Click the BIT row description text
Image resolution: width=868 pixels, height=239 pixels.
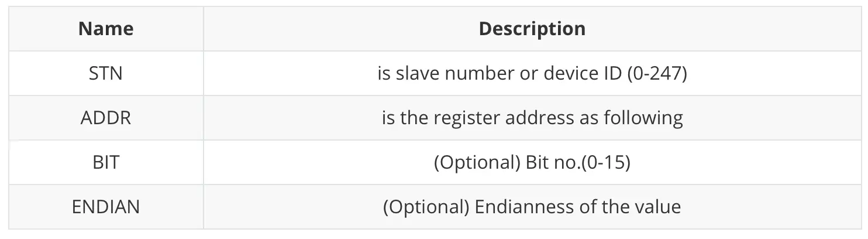(x=532, y=162)
